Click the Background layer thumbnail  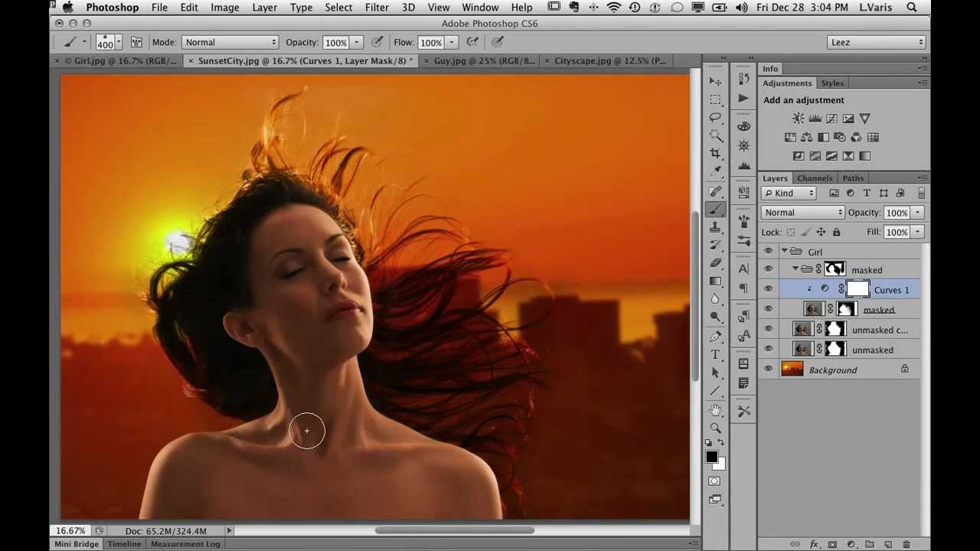coord(792,370)
